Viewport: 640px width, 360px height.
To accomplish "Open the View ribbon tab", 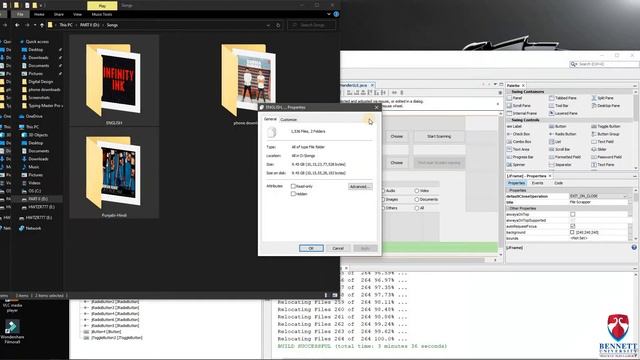I will point(77,14).
